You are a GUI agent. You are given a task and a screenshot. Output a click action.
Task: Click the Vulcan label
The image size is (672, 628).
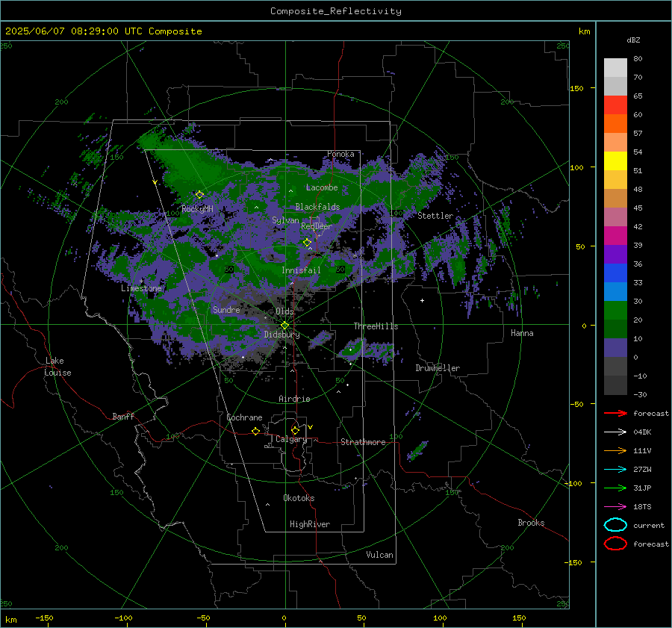coord(380,555)
